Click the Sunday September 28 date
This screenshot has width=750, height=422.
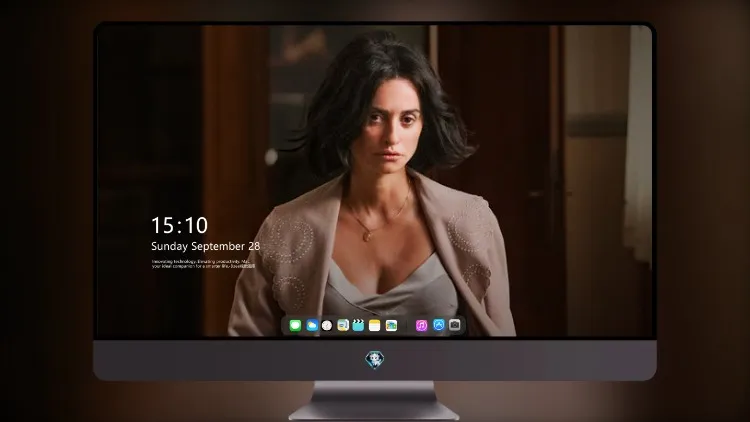pyautogui.click(x=206, y=246)
